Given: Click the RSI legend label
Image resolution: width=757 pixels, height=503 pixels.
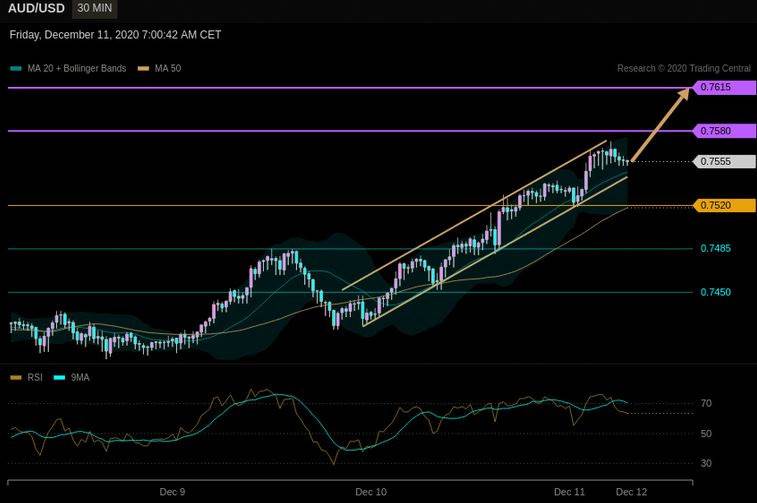Looking at the screenshot, I should [x=35, y=377].
